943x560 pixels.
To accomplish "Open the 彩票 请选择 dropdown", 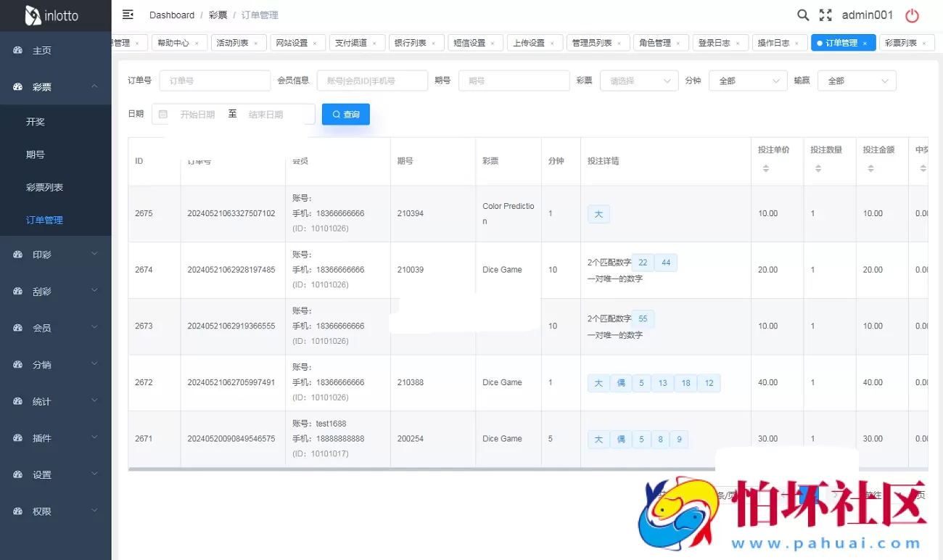I will click(638, 81).
